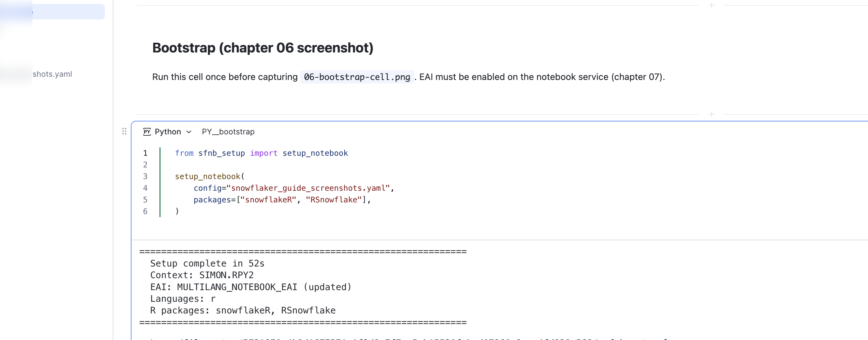The image size is (868, 340).
Task: Click the Bootstrap (chapter 06 screenshot) heading
Action: [263, 48]
